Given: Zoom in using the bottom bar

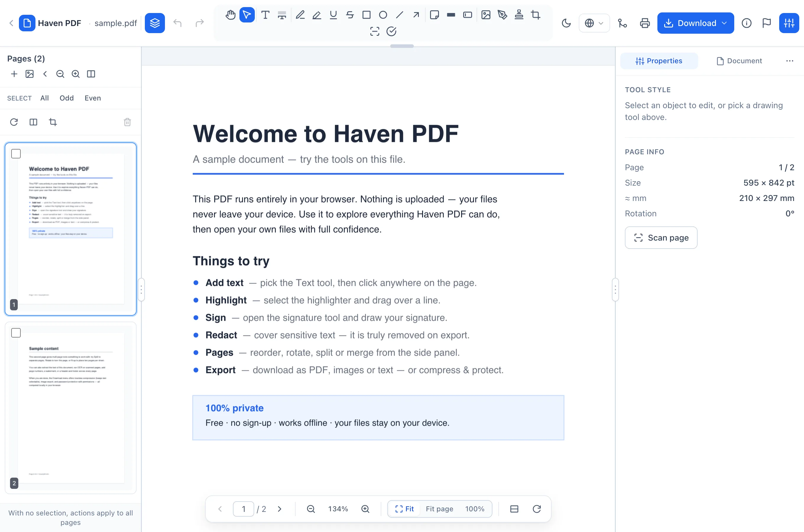Looking at the screenshot, I should (365, 509).
